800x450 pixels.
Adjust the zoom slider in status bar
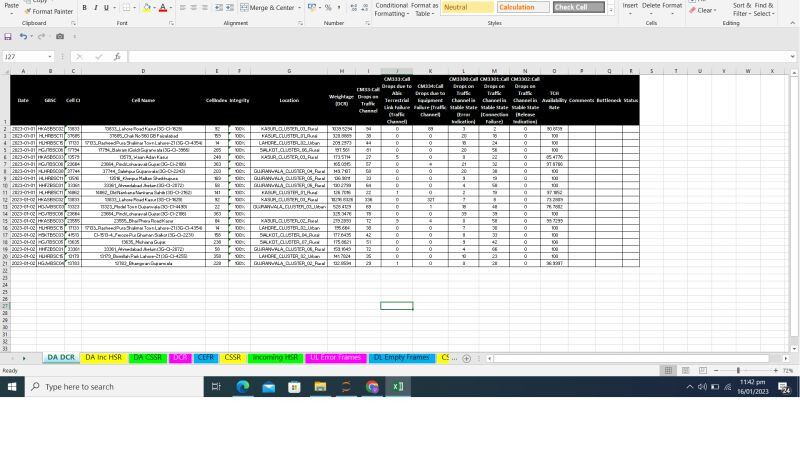pyautogui.click(x=738, y=370)
